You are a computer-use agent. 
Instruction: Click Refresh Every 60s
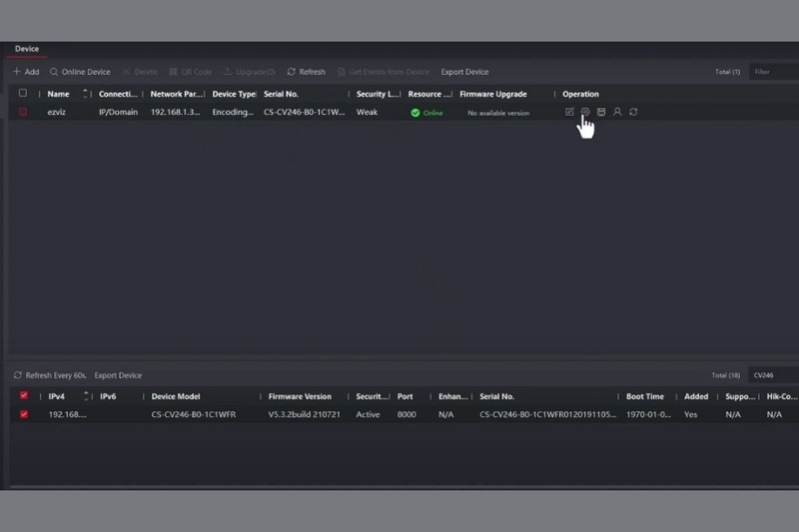click(50, 375)
